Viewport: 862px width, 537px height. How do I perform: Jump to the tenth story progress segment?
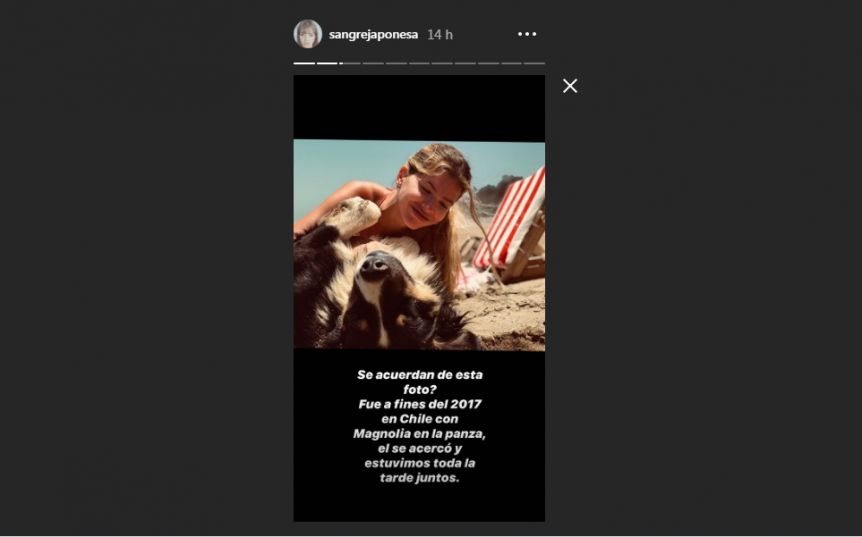[511, 63]
